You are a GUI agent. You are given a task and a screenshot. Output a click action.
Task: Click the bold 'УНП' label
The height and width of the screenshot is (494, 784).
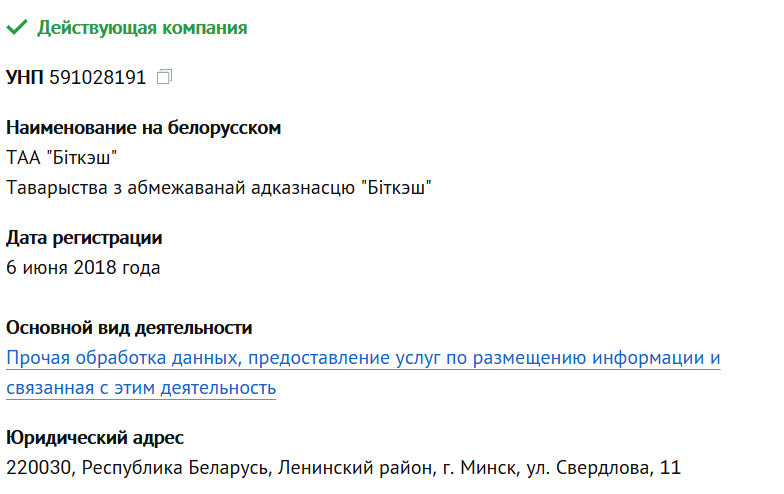[25, 77]
